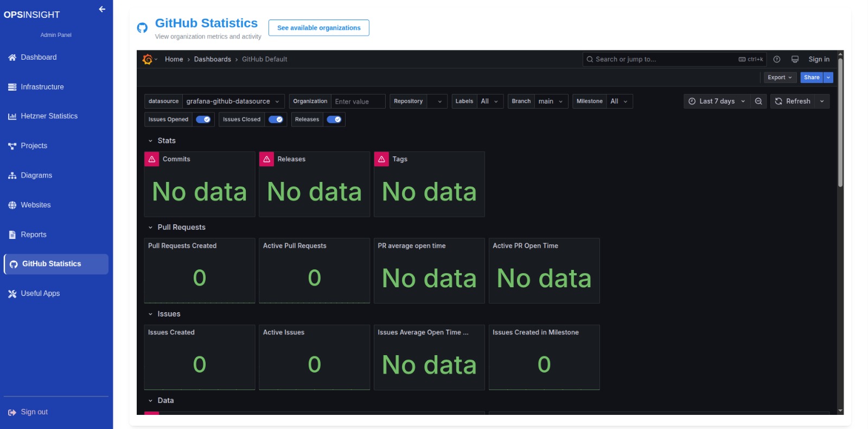Image resolution: width=868 pixels, height=429 pixels.
Task: Click the scrollbar up arrow
Action: 840,54
